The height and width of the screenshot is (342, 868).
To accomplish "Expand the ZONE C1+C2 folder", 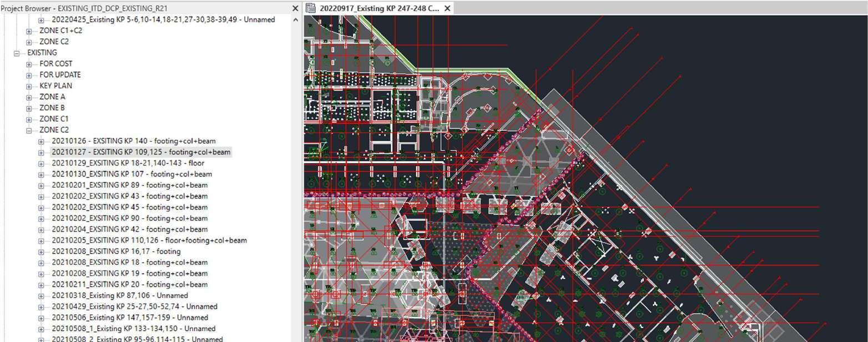I will click(29, 31).
